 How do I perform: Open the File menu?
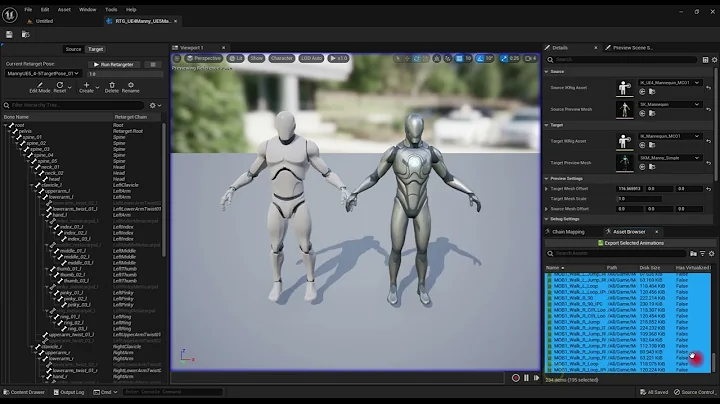(x=28, y=9)
